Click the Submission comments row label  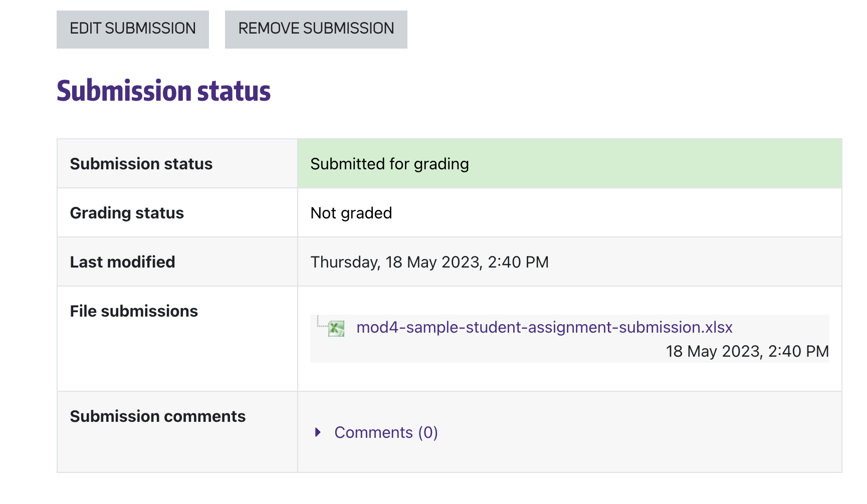click(157, 416)
